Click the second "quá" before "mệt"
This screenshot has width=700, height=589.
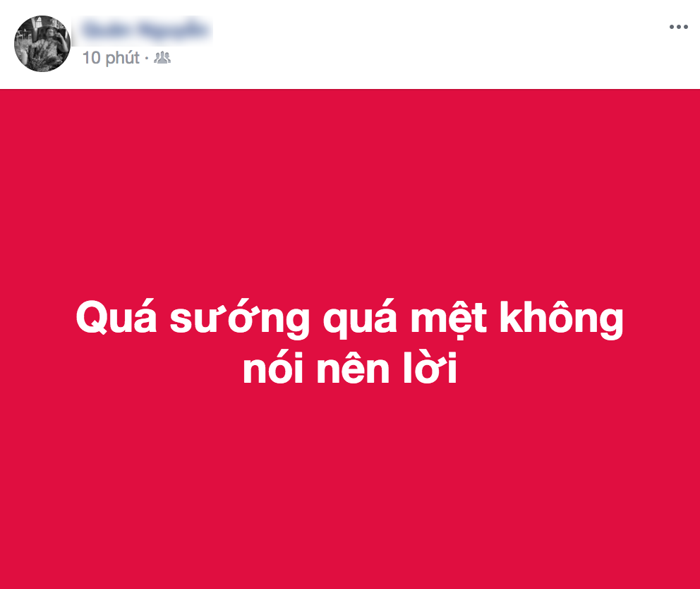click(361, 319)
